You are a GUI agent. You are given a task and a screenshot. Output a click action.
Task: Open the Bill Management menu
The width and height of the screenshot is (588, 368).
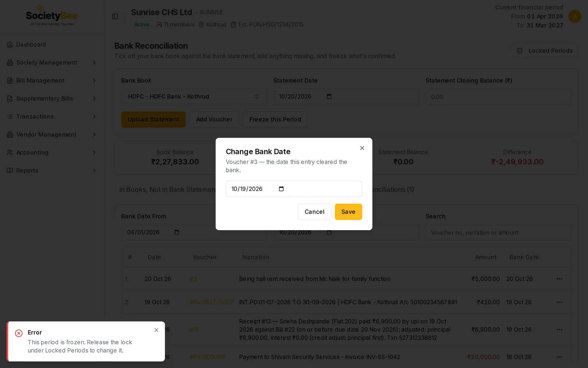51,81
